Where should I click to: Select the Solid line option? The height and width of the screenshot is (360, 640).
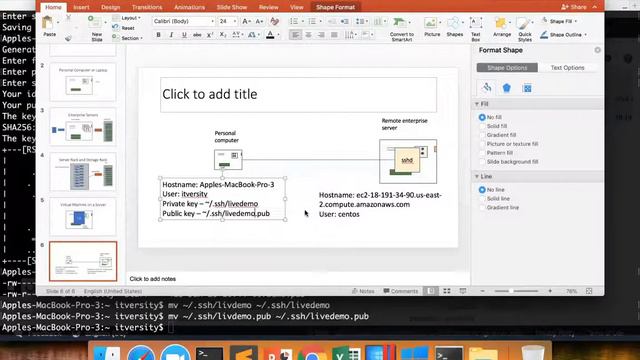coord(494,199)
